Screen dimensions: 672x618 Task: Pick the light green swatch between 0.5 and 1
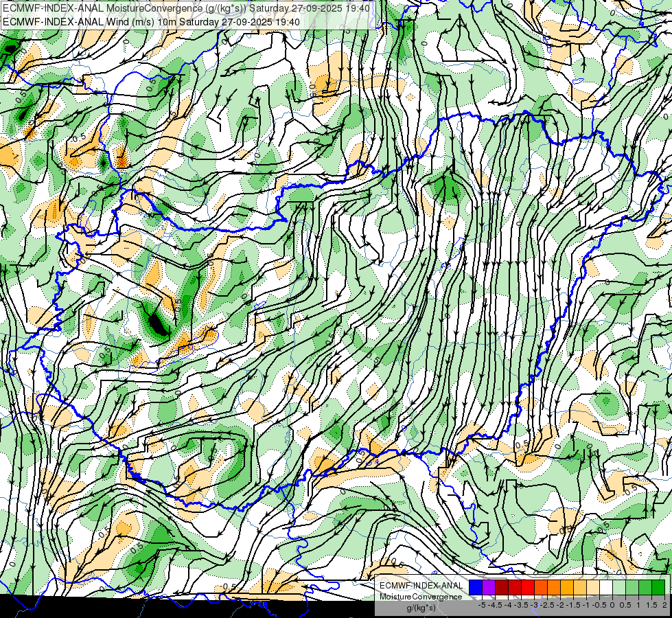(632, 587)
